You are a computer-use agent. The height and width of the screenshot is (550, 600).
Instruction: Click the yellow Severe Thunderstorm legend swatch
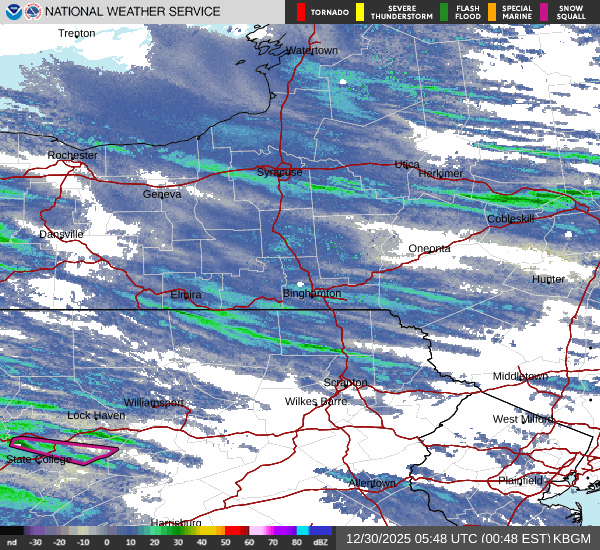pyautogui.click(x=360, y=12)
